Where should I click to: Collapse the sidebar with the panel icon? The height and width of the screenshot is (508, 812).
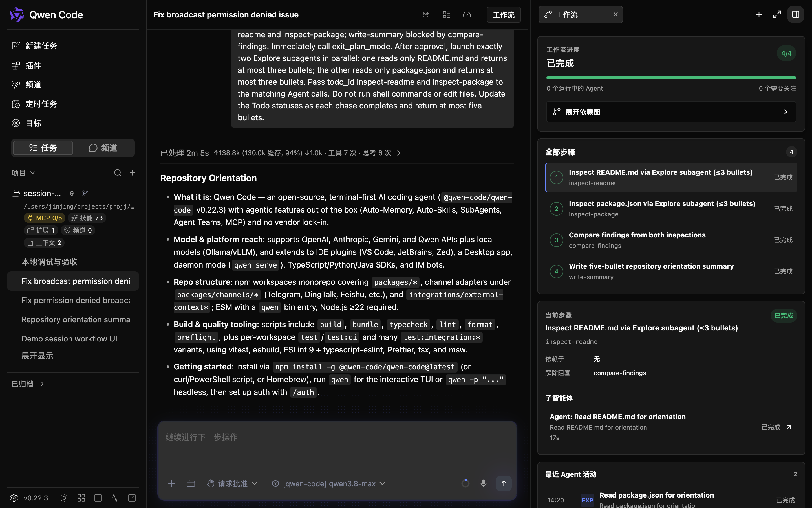tap(132, 498)
